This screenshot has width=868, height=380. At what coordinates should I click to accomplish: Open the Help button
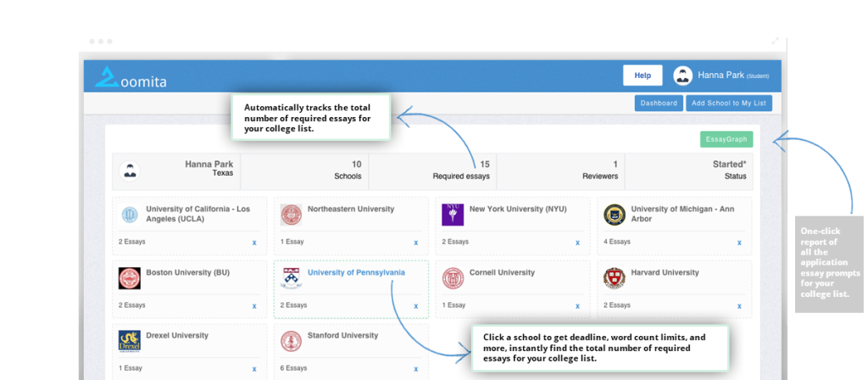tap(643, 75)
